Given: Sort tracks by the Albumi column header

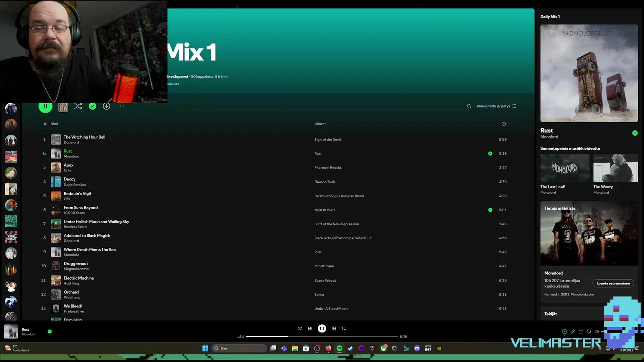Looking at the screenshot, I should 320,124.
